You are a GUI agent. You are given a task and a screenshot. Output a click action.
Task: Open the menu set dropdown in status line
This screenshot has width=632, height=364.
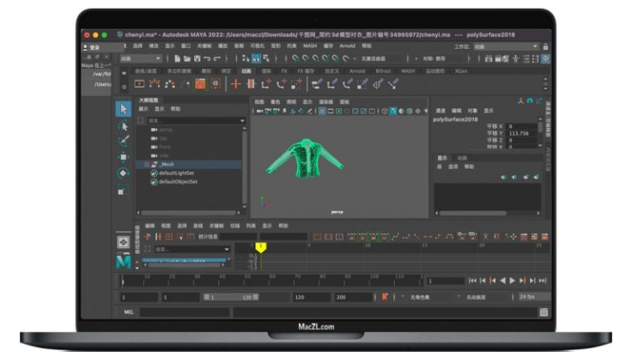141,59
